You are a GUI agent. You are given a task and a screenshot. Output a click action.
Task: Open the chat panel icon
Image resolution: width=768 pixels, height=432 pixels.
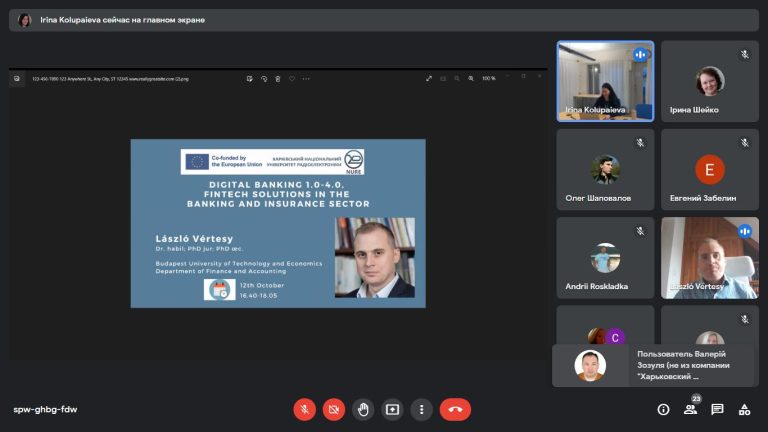click(717, 409)
